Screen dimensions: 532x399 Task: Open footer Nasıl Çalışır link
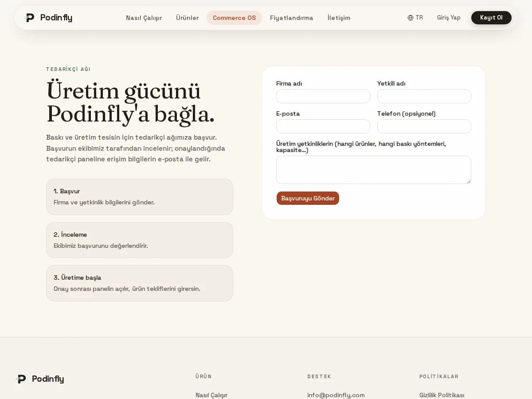pyautogui.click(x=211, y=395)
